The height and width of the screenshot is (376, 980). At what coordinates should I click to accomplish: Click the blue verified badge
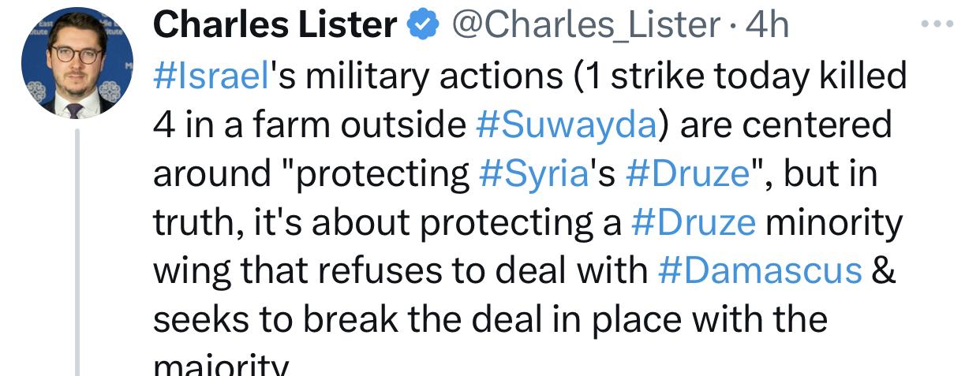423,27
